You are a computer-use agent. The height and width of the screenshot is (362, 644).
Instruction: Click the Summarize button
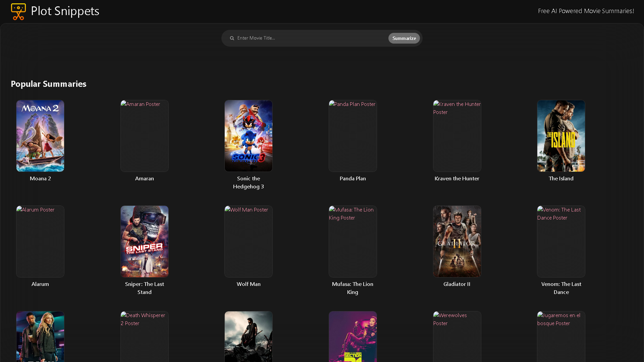(x=404, y=38)
